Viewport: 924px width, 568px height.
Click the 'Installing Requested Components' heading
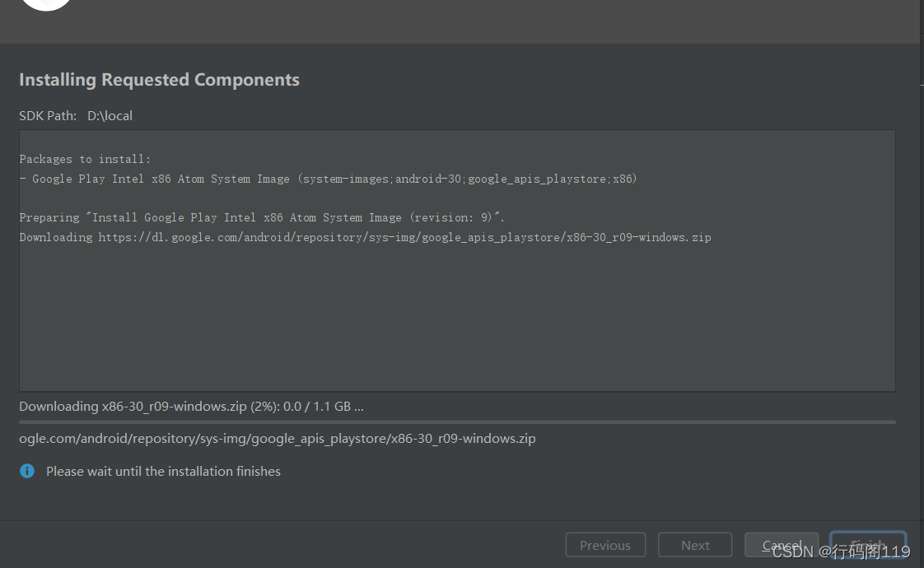(x=159, y=80)
